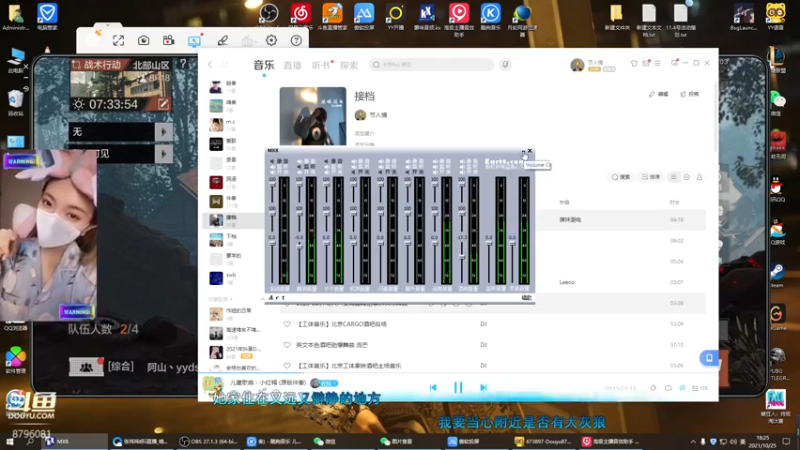Click the voice recognition icon beside the search box

[x=505, y=64]
